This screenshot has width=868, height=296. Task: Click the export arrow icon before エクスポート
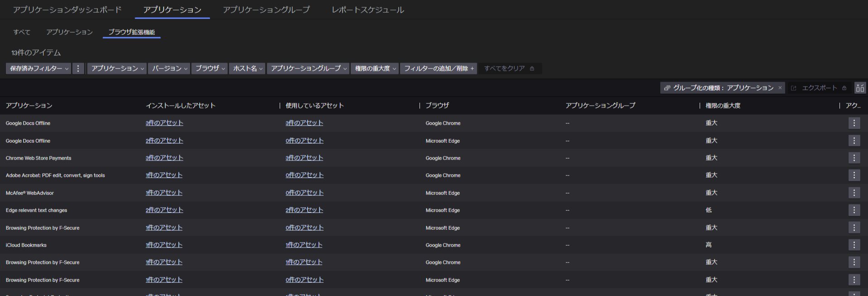[x=793, y=88]
